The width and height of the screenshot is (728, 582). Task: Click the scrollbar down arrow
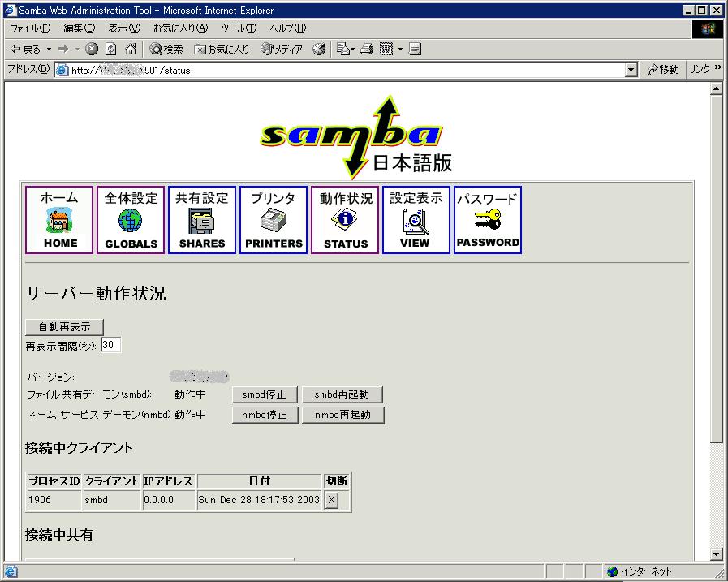click(716, 554)
